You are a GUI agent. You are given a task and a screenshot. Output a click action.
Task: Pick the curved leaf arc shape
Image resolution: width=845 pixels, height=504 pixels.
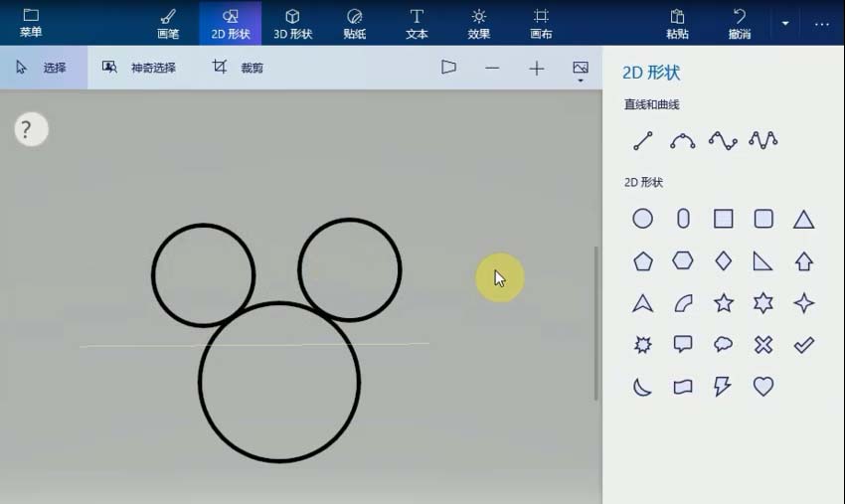(x=683, y=303)
